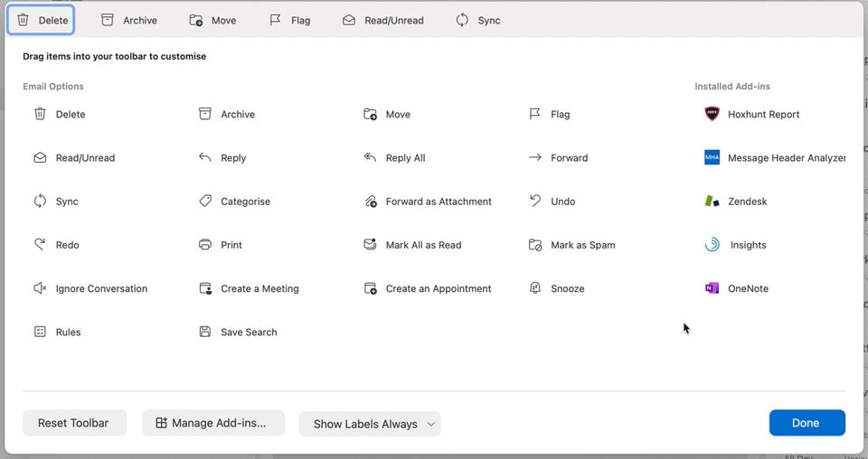Click the "Reply All" label
The width and height of the screenshot is (868, 459).
tap(405, 157)
